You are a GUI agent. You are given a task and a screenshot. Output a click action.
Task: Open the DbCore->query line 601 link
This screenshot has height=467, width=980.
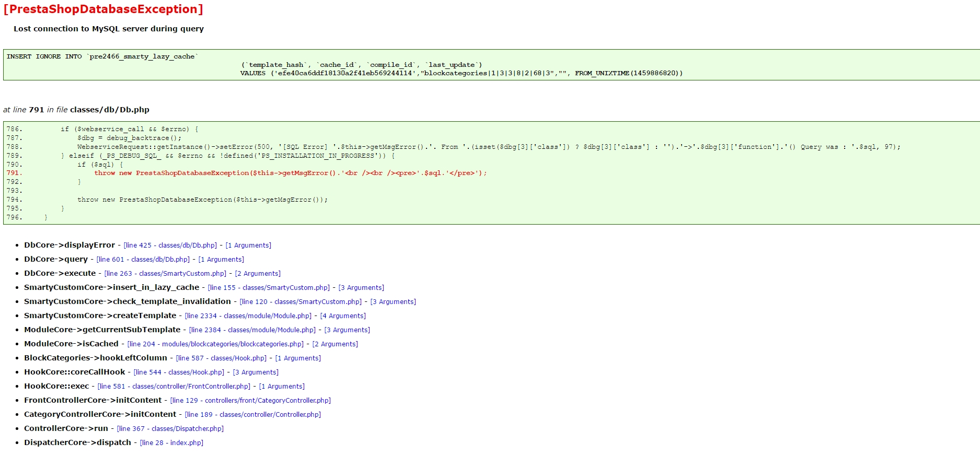coord(143,260)
